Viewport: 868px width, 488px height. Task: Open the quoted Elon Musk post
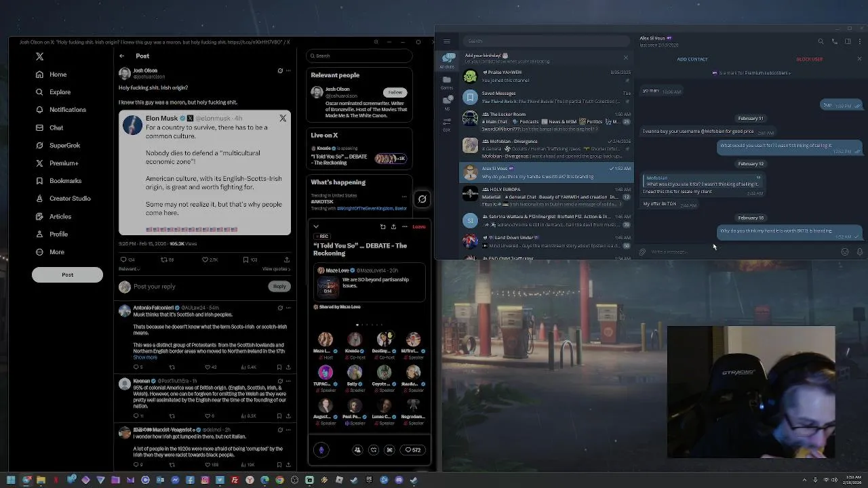(x=205, y=173)
